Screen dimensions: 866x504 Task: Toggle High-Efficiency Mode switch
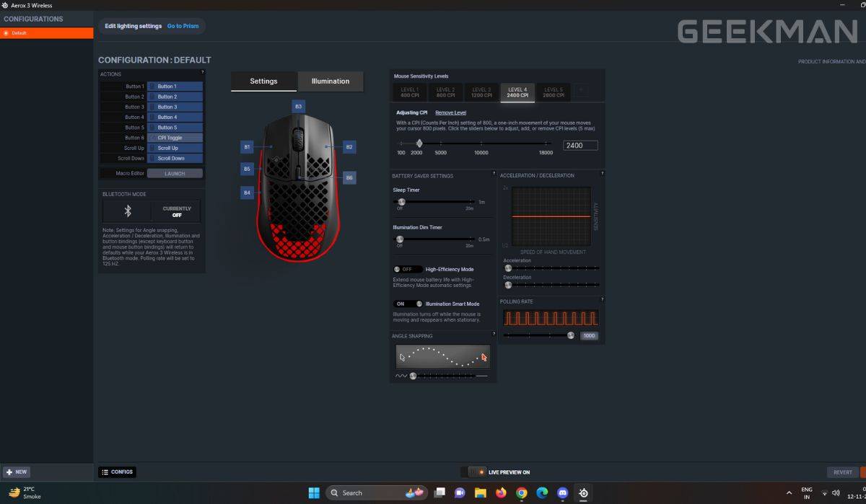(408, 270)
